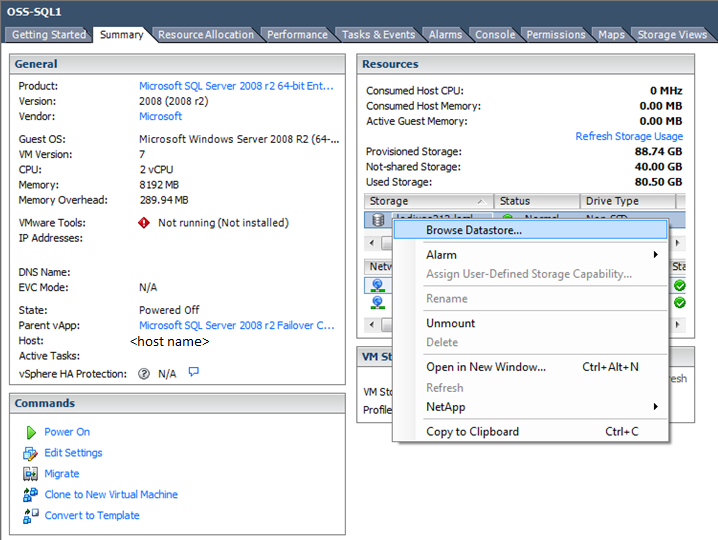This screenshot has height=540, width=718.
Task: Click the Edit Settings icon
Action: (x=28, y=453)
